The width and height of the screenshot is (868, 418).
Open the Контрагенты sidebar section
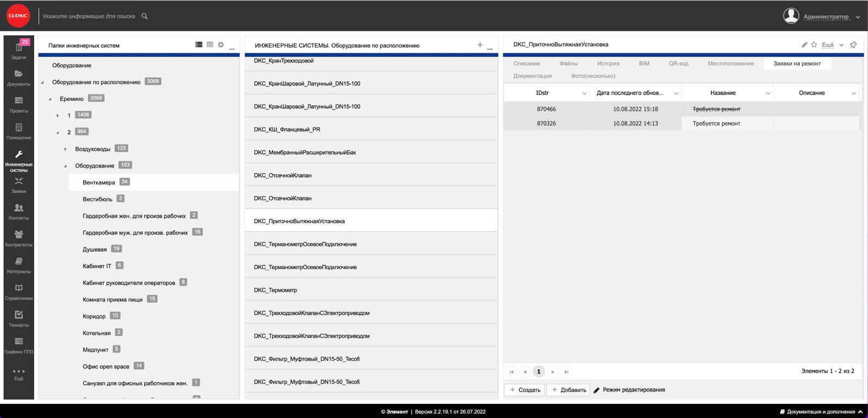pyautogui.click(x=18, y=238)
